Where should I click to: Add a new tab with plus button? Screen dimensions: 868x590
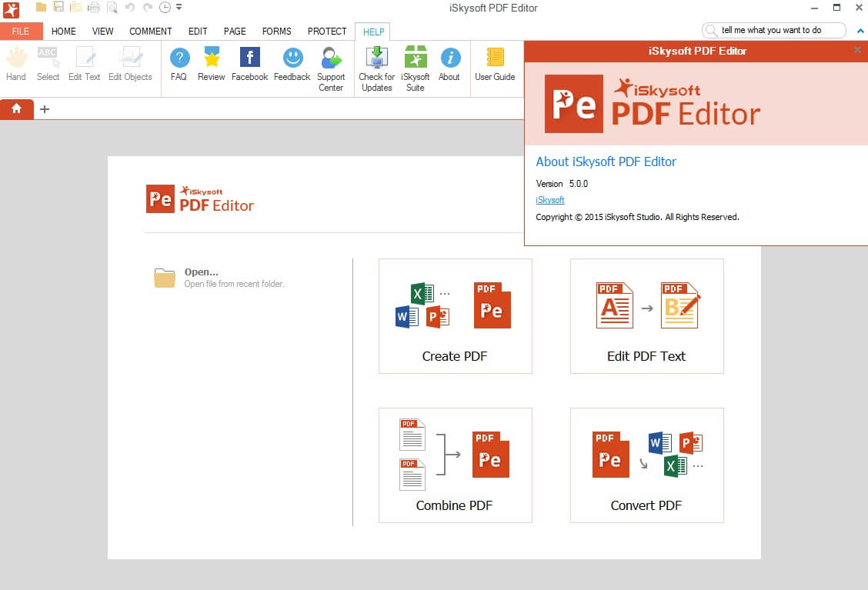point(45,109)
